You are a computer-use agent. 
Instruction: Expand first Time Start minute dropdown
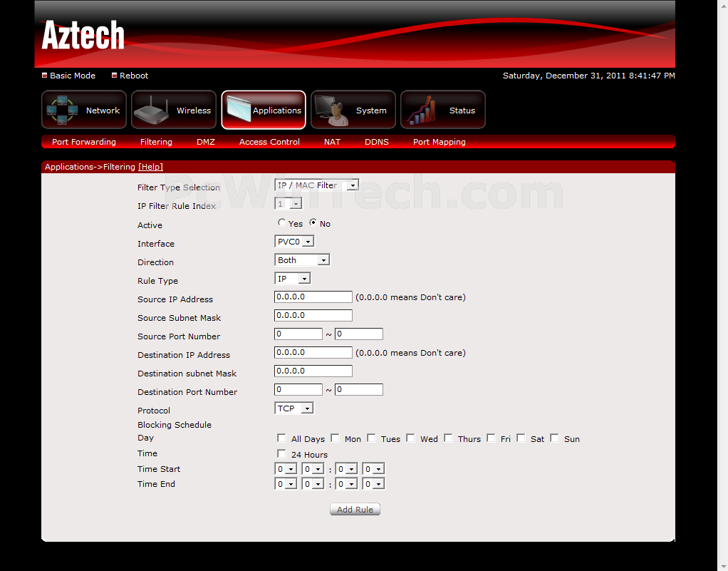tap(346, 469)
